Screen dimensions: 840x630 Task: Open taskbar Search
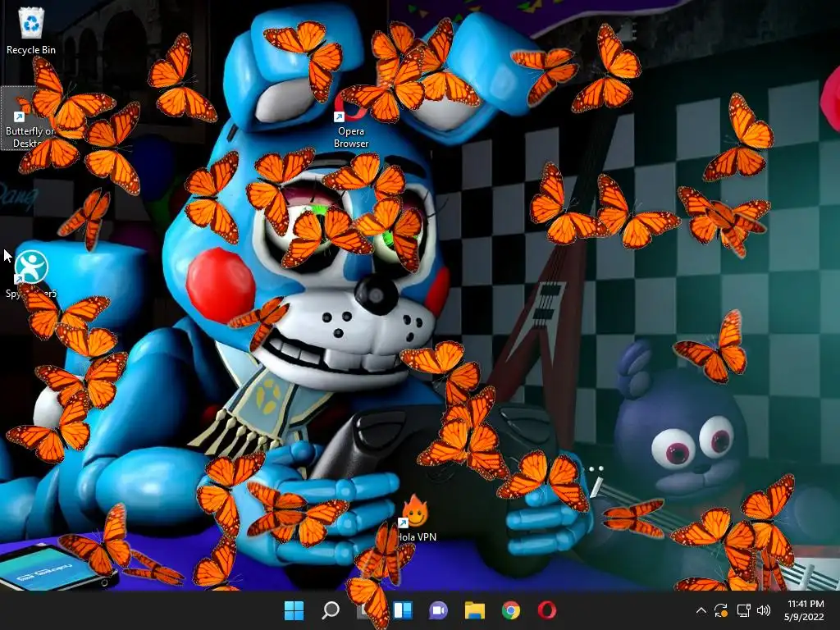click(330, 610)
